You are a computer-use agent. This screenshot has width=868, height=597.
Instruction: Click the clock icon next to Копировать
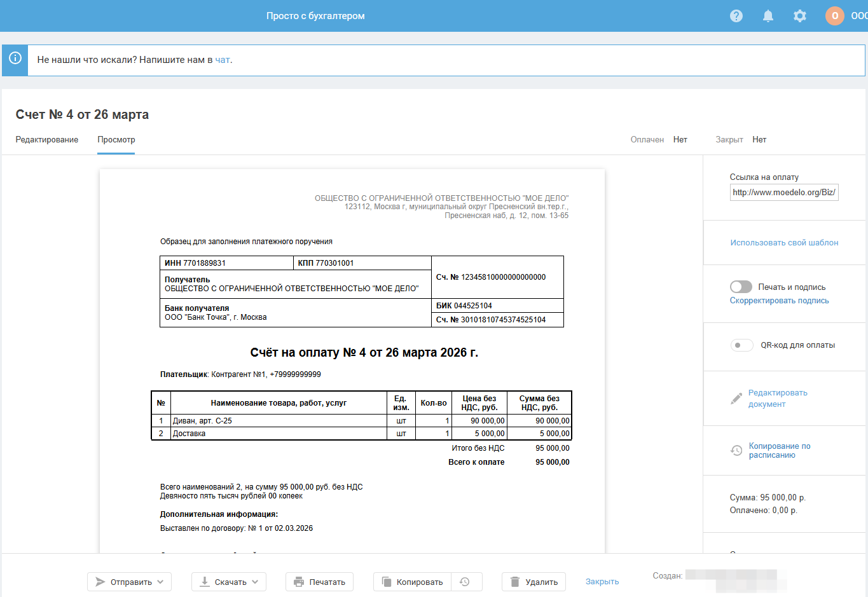coord(465,582)
